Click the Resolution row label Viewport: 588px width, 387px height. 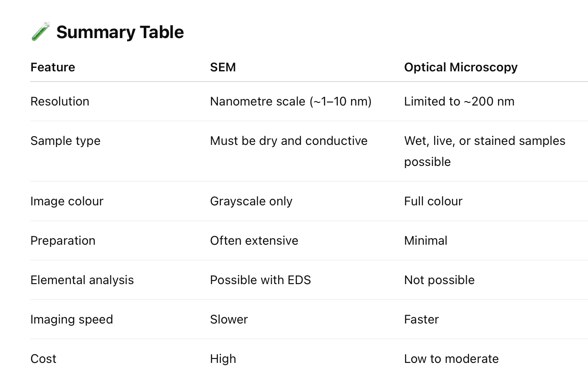[60, 101]
